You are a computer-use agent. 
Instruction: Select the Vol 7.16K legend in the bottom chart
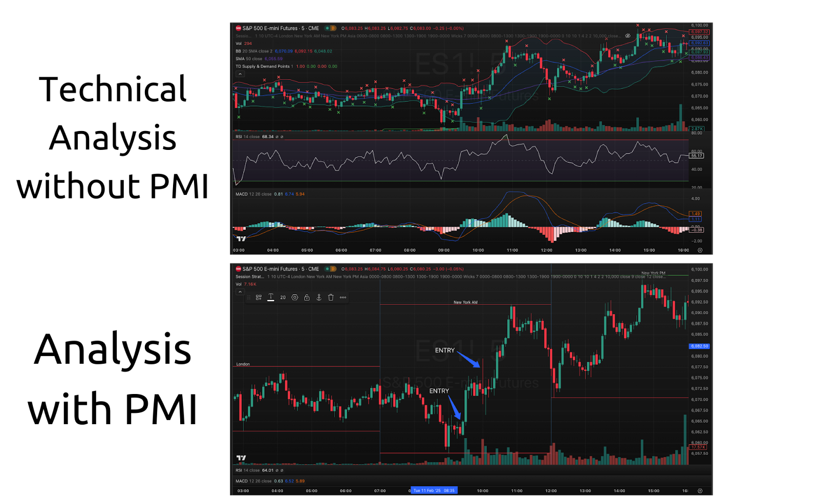click(x=246, y=284)
